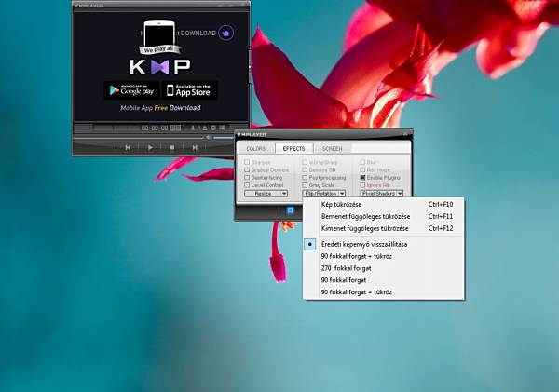Click the Mobile App Free Download link

[x=160, y=108]
